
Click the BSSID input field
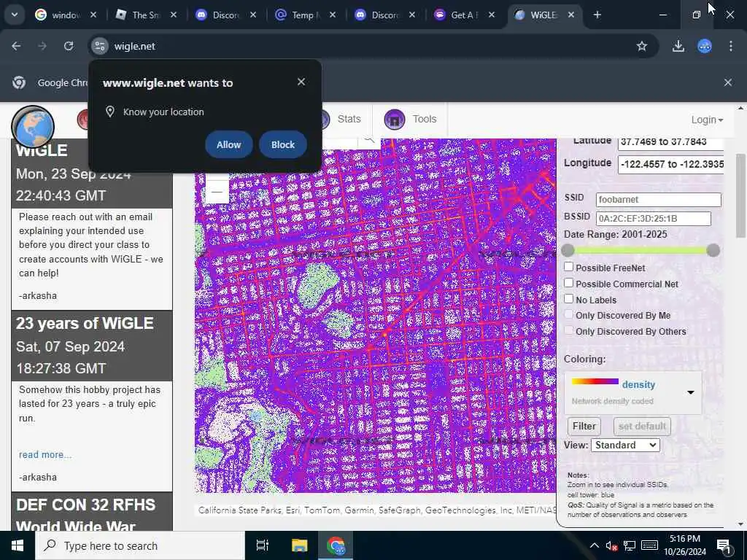click(653, 219)
